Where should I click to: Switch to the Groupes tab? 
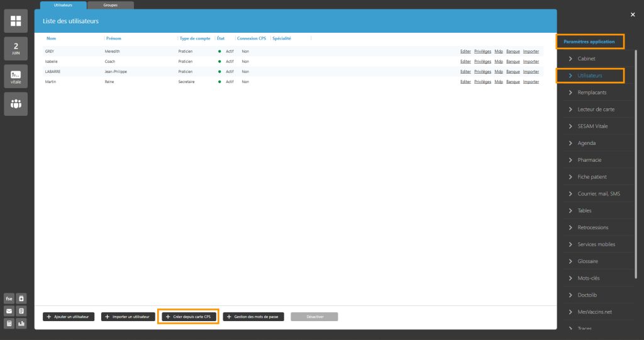click(x=110, y=5)
